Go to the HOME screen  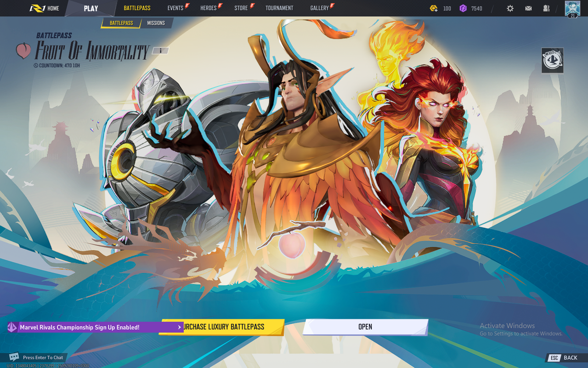[x=45, y=8]
